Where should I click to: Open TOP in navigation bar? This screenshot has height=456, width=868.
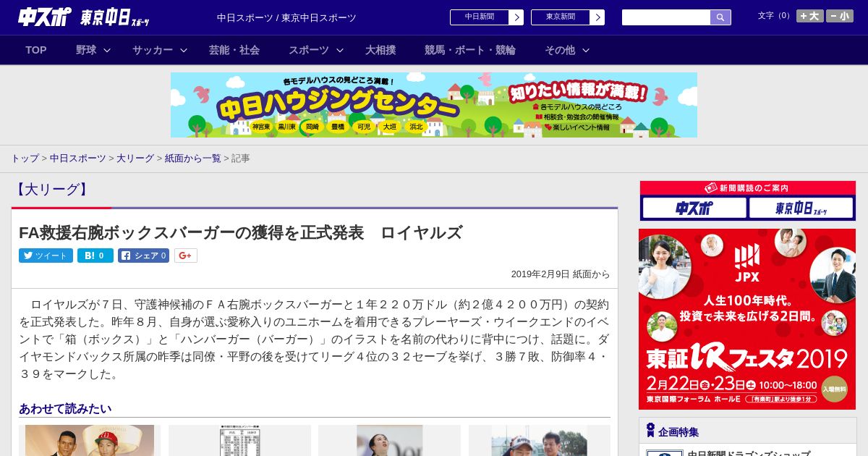pos(36,50)
